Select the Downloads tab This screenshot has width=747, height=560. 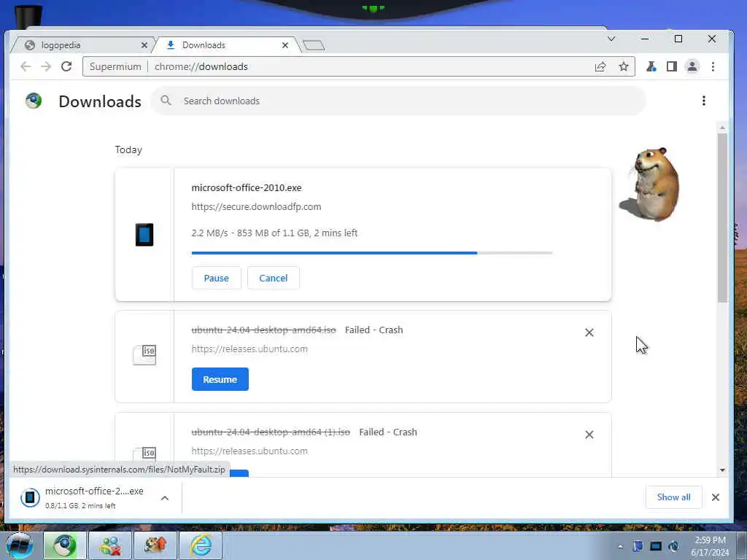[x=226, y=45]
